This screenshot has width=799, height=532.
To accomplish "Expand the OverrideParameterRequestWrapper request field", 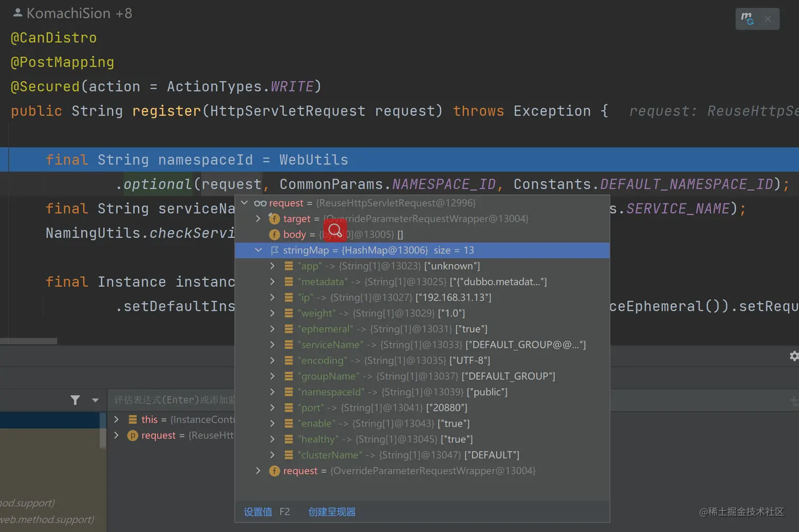I will click(258, 471).
